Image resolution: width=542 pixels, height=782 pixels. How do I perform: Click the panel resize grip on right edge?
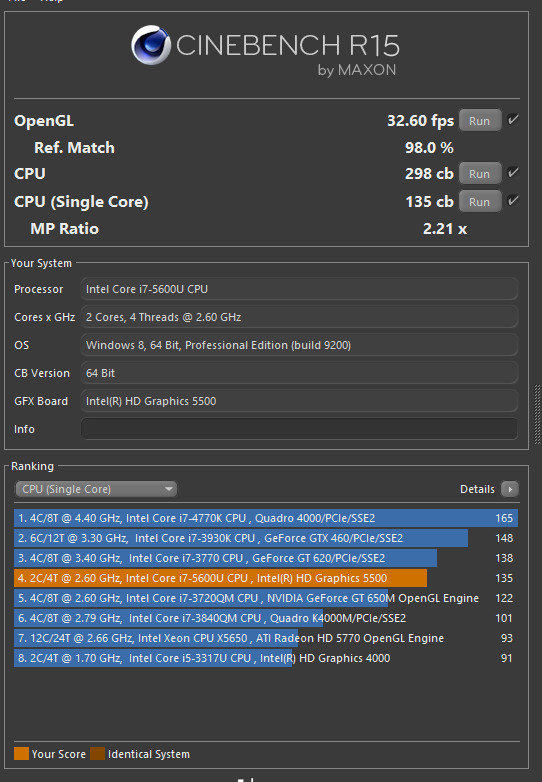[538, 414]
